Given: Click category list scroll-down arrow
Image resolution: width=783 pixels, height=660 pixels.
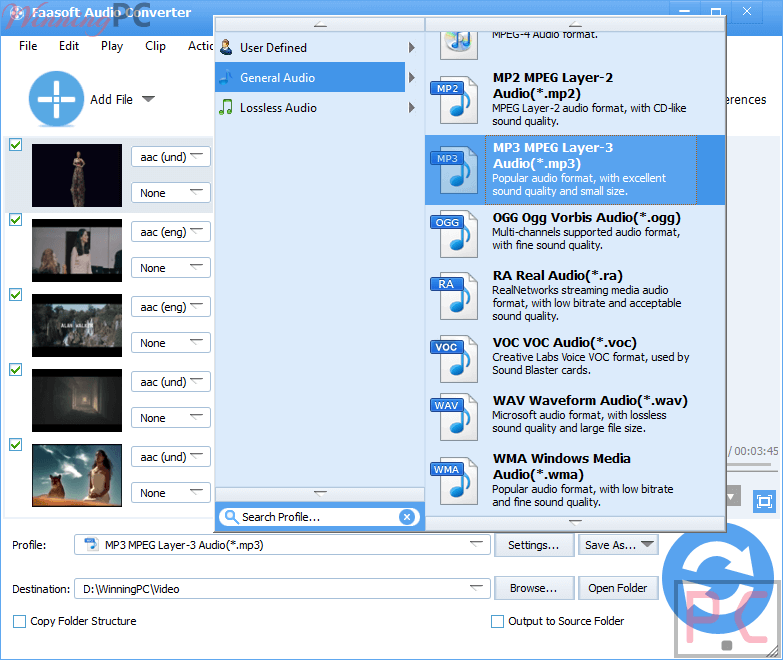Looking at the screenshot, I should click(320, 493).
